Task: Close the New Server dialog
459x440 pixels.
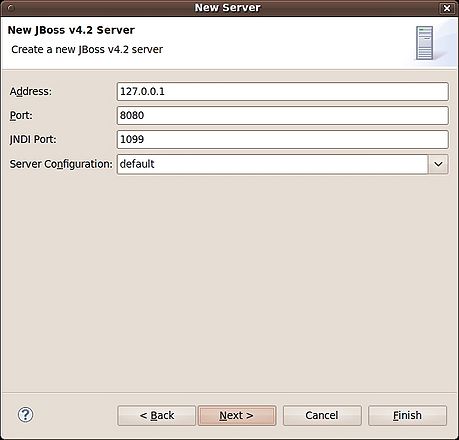Action: tap(447, 8)
